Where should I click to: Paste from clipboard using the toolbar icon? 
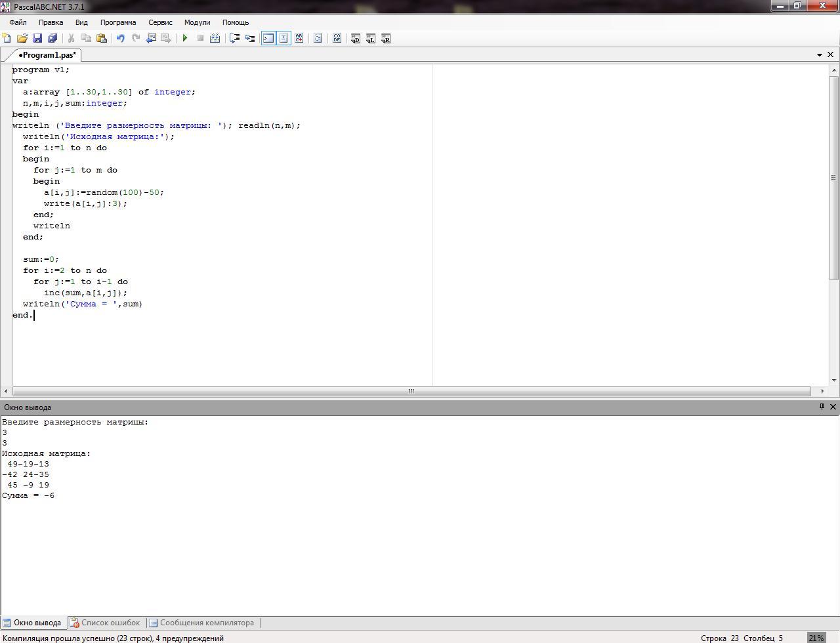(102, 38)
